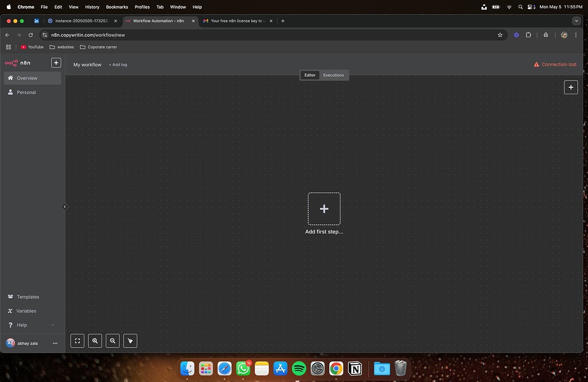Screen dimensions: 588x382
Task: Bookmark the page with the star icon
Action: (x=500, y=34)
